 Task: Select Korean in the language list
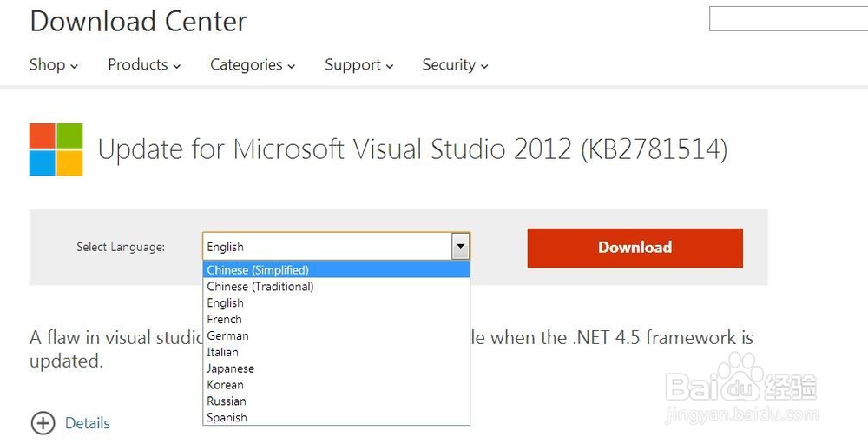pyautogui.click(x=337, y=385)
